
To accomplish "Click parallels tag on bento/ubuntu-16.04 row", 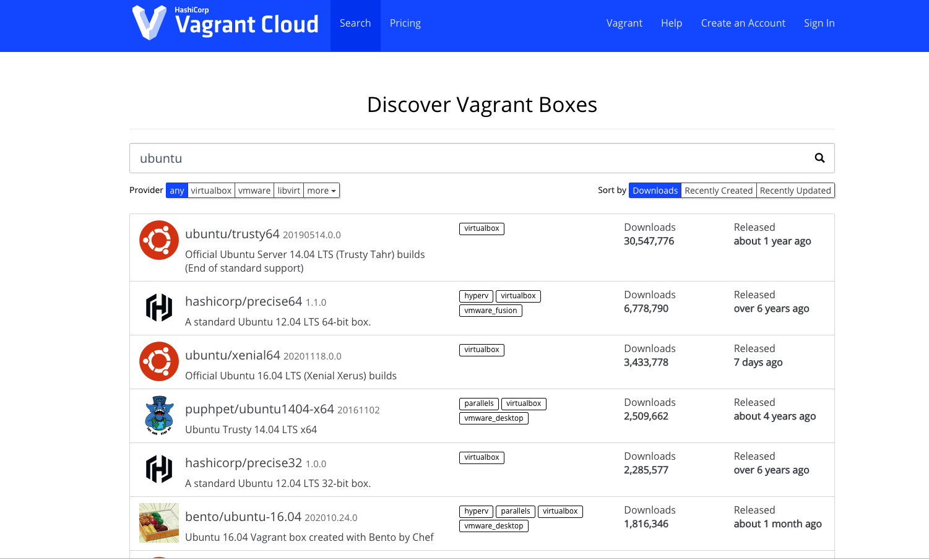I will coord(516,512).
